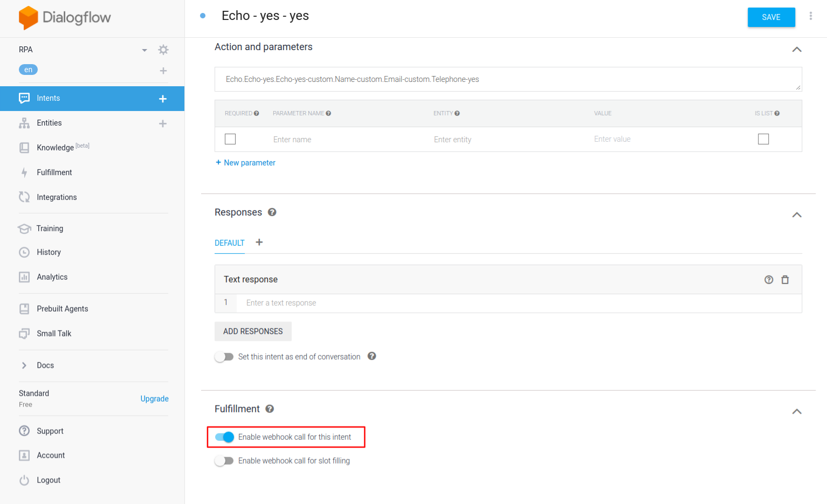Open the RPA agent dropdown arrow
Screen dimensions: 827x504
(x=144, y=50)
